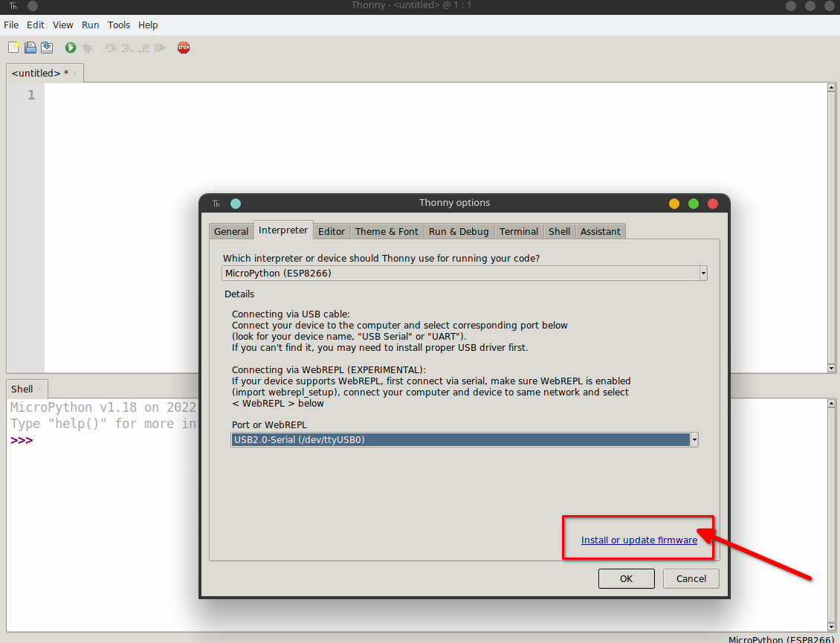Screen dimensions: 840x643
Task: Click the teal circle icon in options title bar
Action: coord(236,204)
